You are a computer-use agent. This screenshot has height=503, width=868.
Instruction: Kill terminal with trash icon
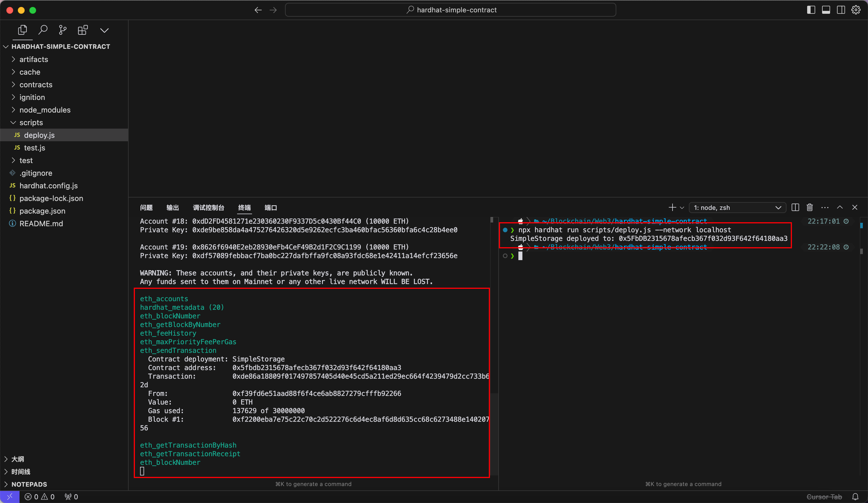click(x=810, y=207)
